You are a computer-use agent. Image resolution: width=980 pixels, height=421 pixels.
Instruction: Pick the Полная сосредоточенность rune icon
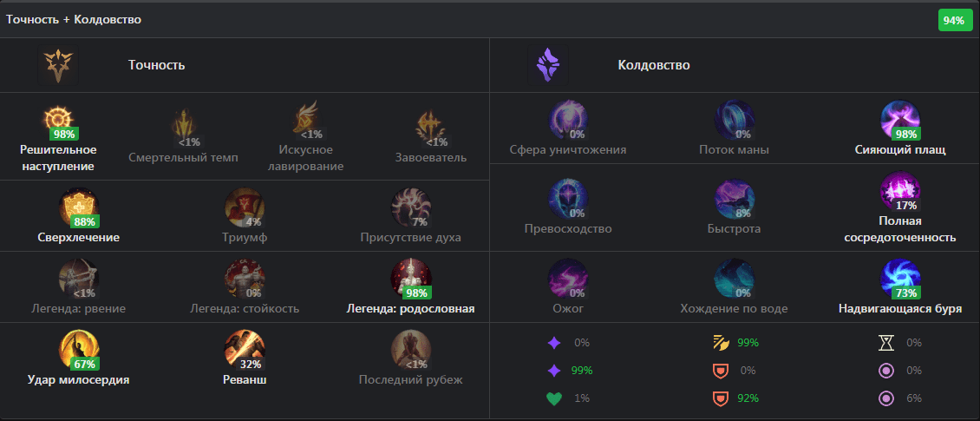pos(900,192)
